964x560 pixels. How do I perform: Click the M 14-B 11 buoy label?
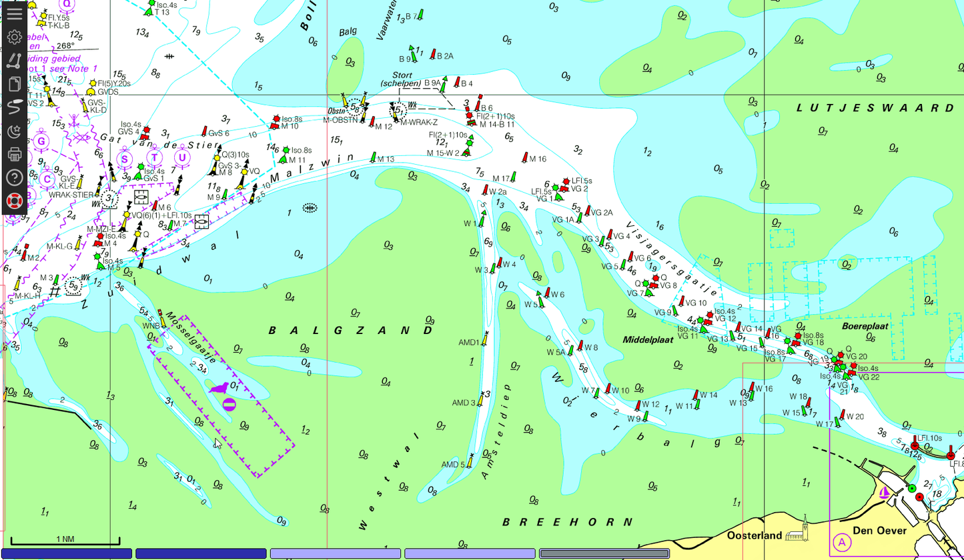496,124
